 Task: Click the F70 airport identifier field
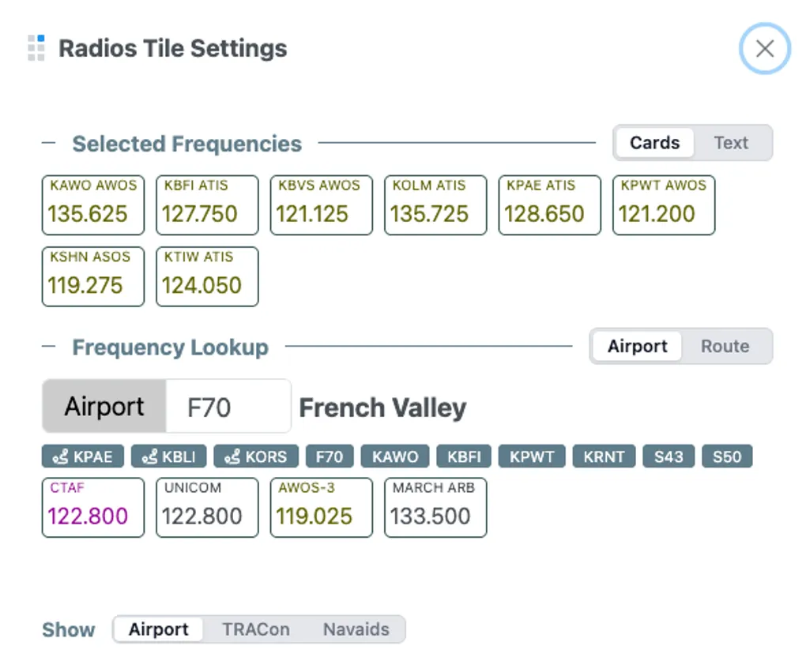pos(228,407)
